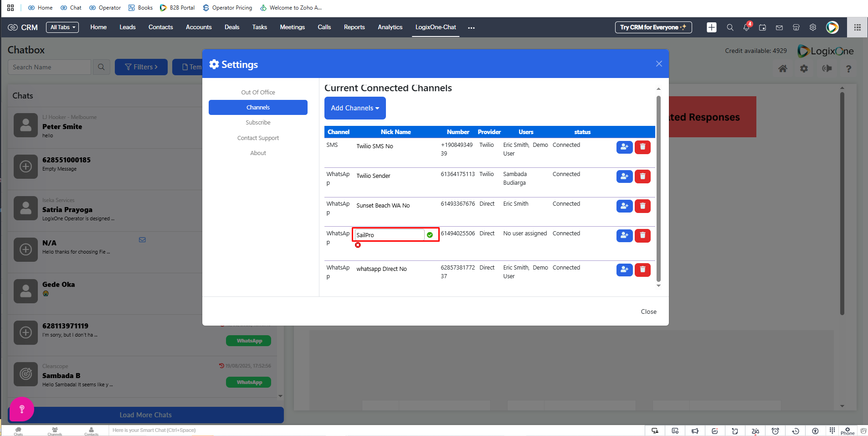Assign user to whatsapp Direct No channel
This screenshot has height=436, width=868.
[x=624, y=270]
